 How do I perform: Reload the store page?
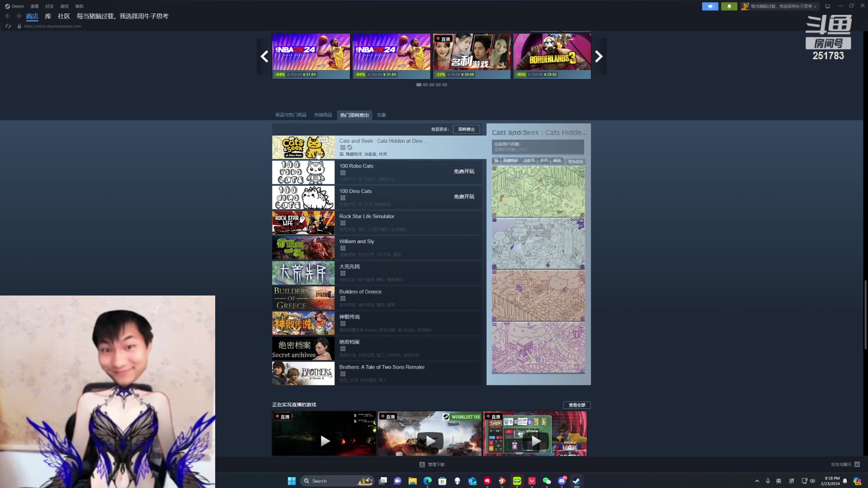pos(8,26)
